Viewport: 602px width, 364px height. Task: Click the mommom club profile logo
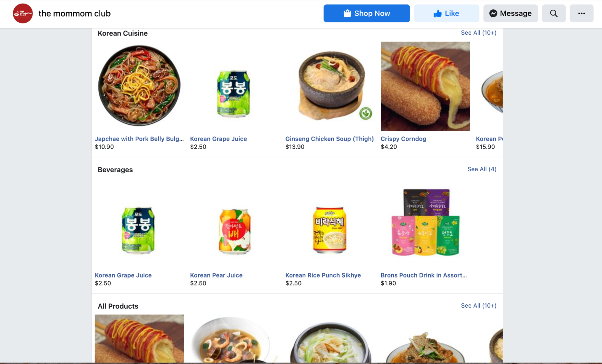click(x=23, y=13)
